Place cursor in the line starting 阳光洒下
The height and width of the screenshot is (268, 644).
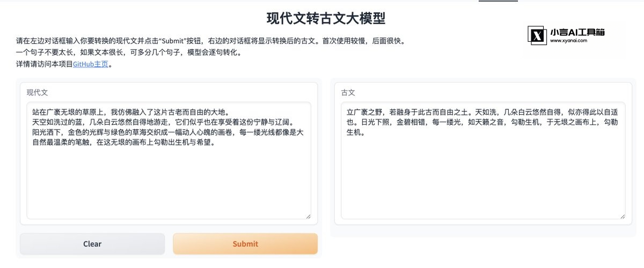pyautogui.click(x=168, y=137)
